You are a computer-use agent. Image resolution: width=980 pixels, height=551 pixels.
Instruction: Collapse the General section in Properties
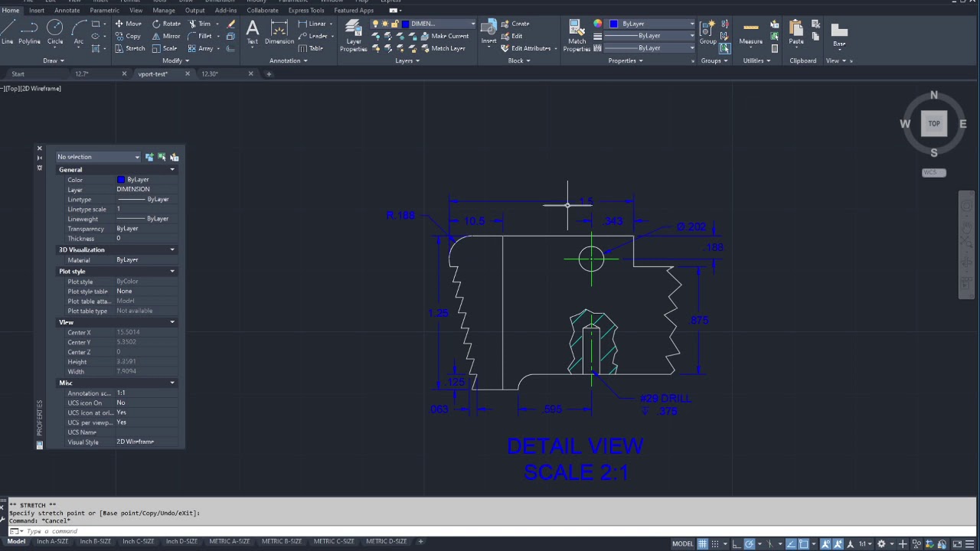pos(172,170)
